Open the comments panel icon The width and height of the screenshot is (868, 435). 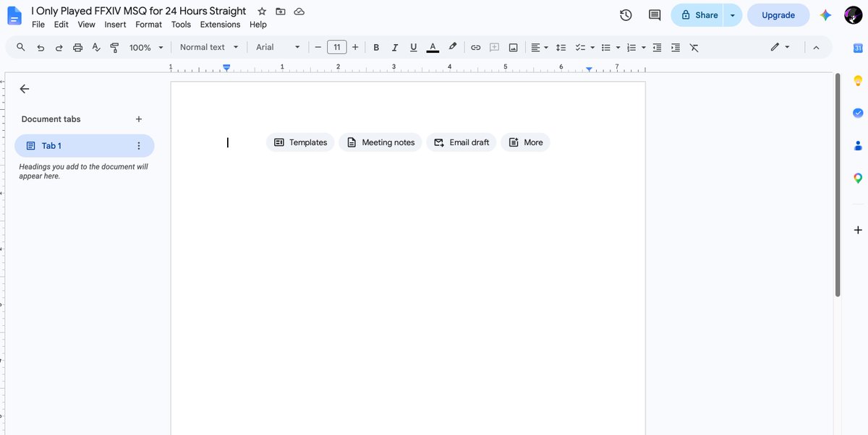click(655, 15)
